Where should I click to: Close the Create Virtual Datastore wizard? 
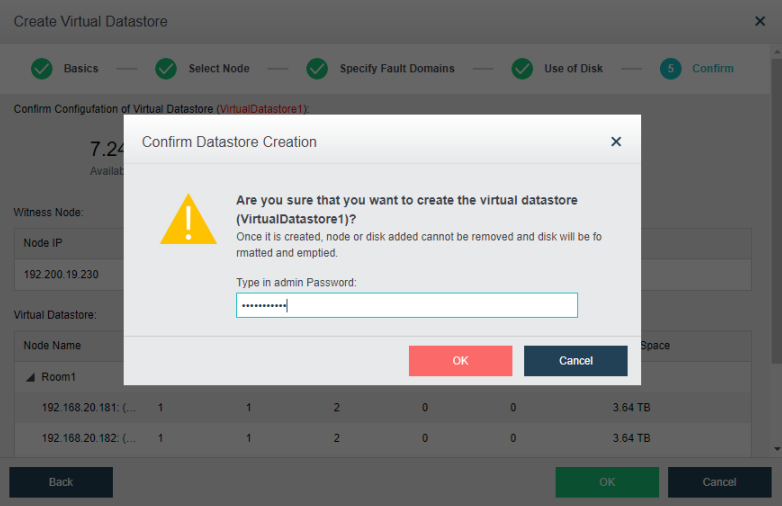pos(759,21)
